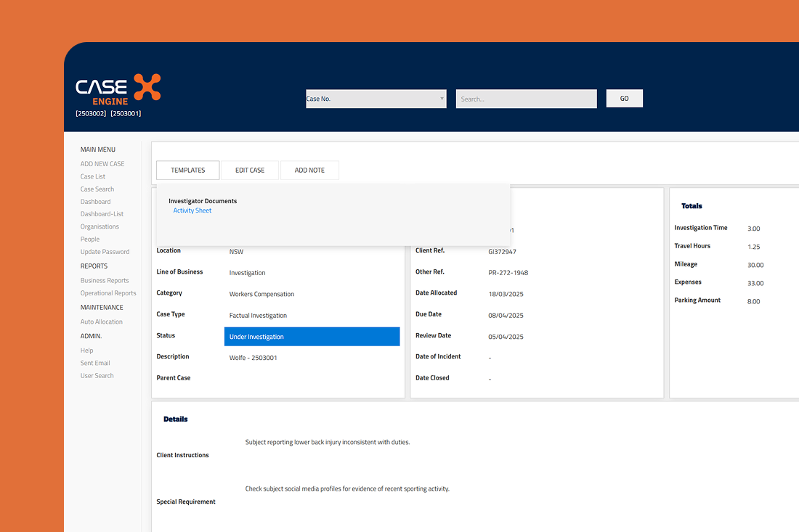
Task: Click the GO button
Action: (624, 98)
